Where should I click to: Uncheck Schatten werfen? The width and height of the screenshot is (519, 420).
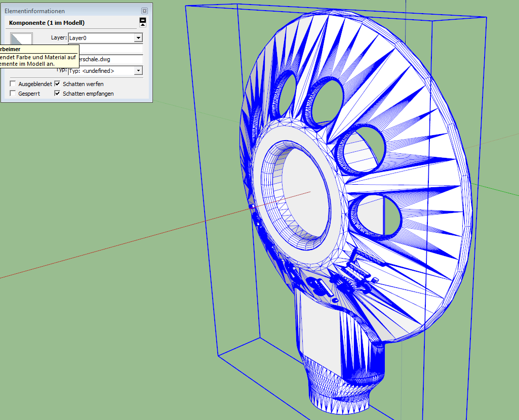point(58,83)
